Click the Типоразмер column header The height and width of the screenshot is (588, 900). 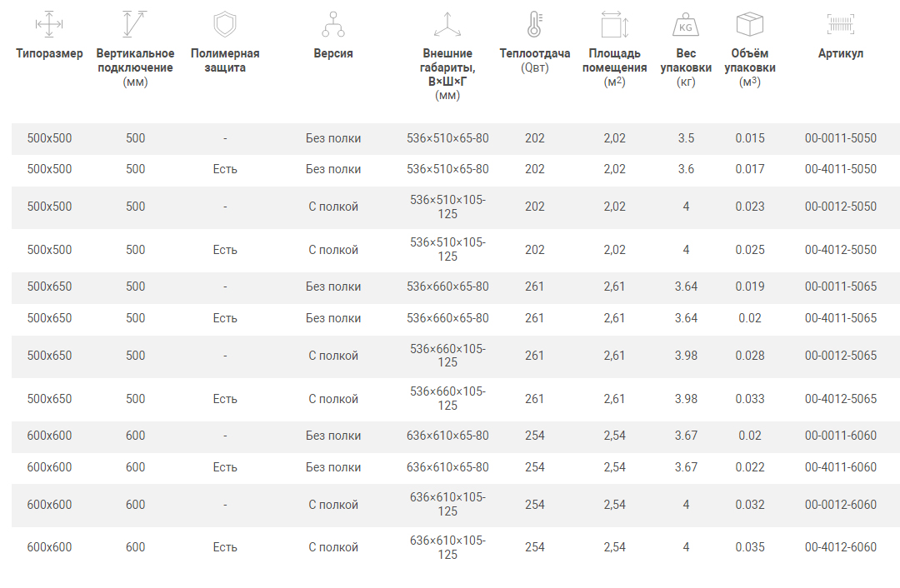(49, 53)
